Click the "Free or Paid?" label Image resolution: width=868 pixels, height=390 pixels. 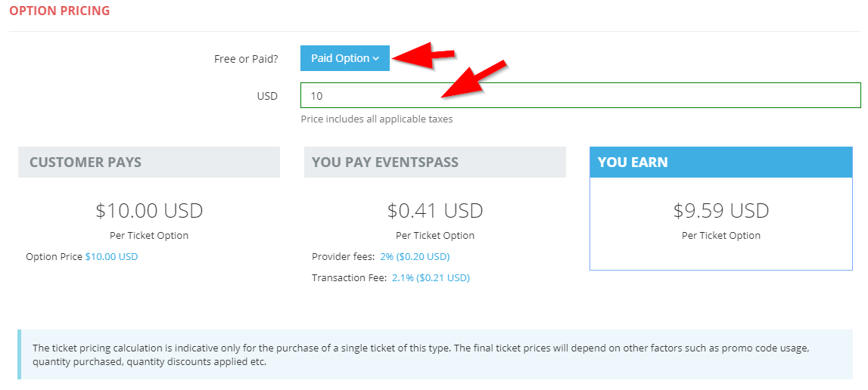click(246, 58)
